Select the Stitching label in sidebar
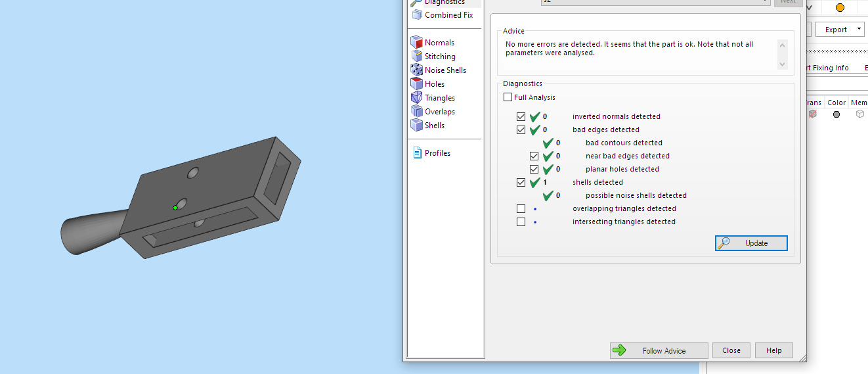This screenshot has height=374, width=868. click(440, 57)
